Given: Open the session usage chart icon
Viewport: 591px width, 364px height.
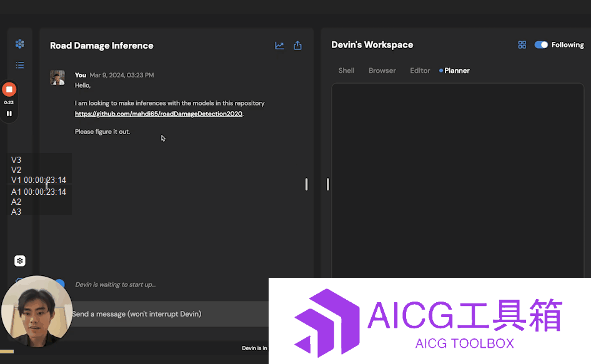Looking at the screenshot, I should (x=279, y=46).
